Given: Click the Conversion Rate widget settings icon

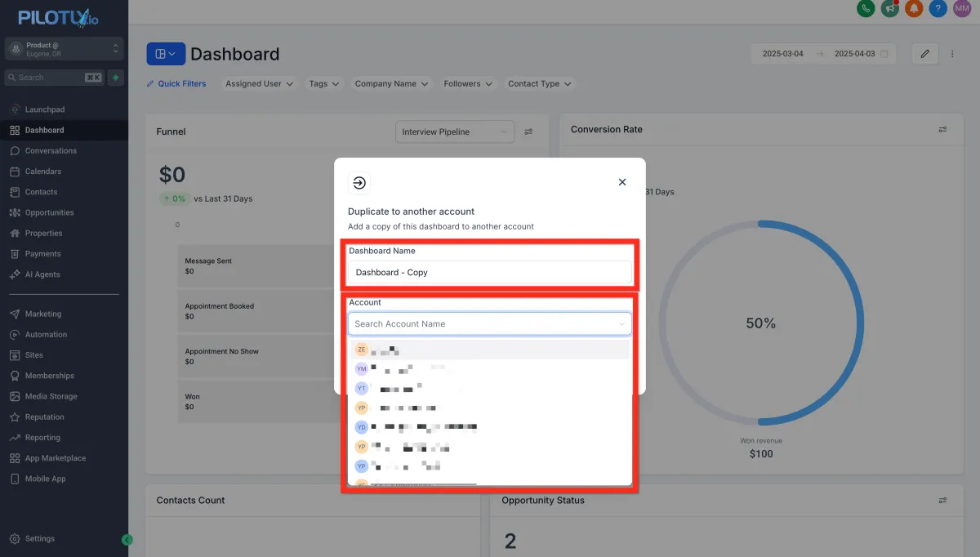Looking at the screenshot, I should tap(942, 130).
